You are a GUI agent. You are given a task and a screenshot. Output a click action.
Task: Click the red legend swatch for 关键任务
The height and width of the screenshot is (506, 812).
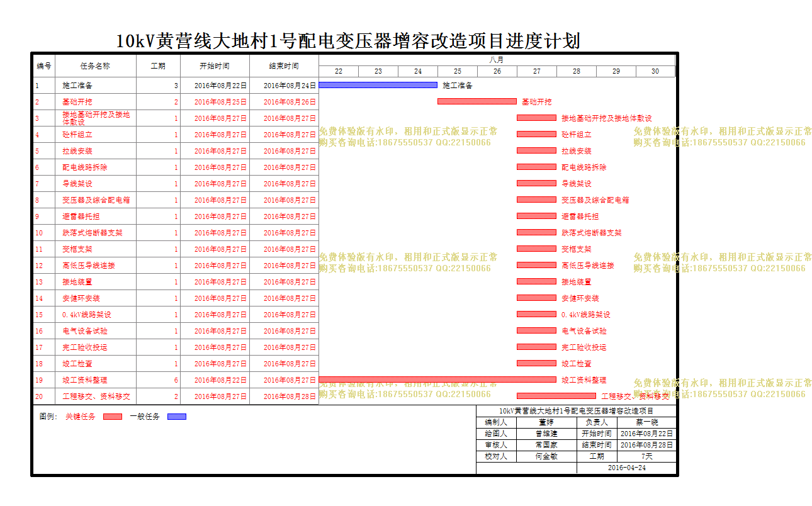coord(112,417)
